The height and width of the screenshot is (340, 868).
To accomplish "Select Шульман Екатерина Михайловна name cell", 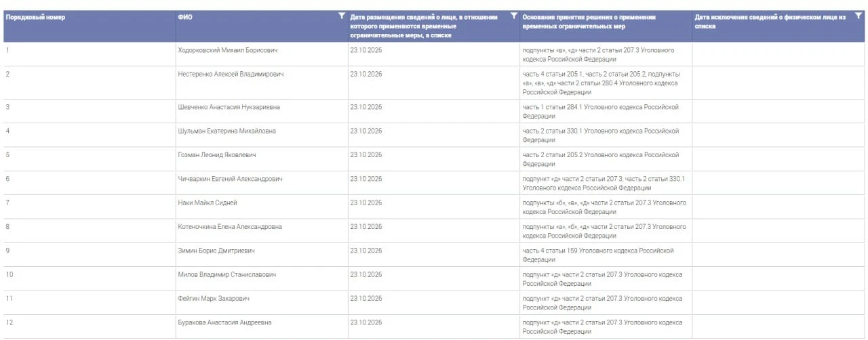I will [x=261, y=135].
